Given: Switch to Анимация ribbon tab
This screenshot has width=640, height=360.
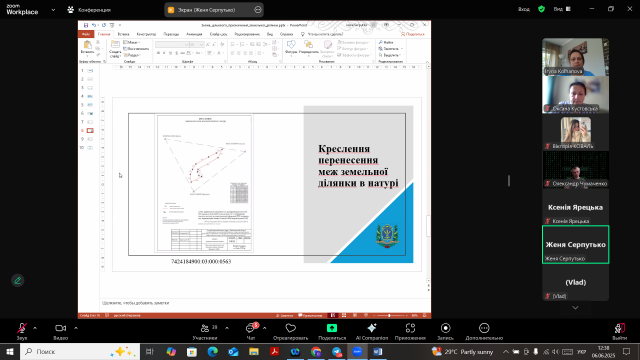Looking at the screenshot, I should click(194, 34).
